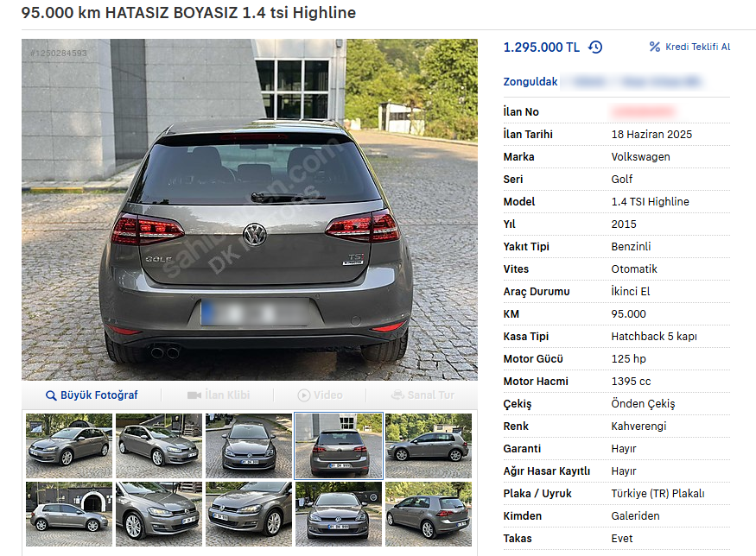Click the percent icon for credit offer
The height and width of the screenshot is (556, 756).
click(x=654, y=47)
